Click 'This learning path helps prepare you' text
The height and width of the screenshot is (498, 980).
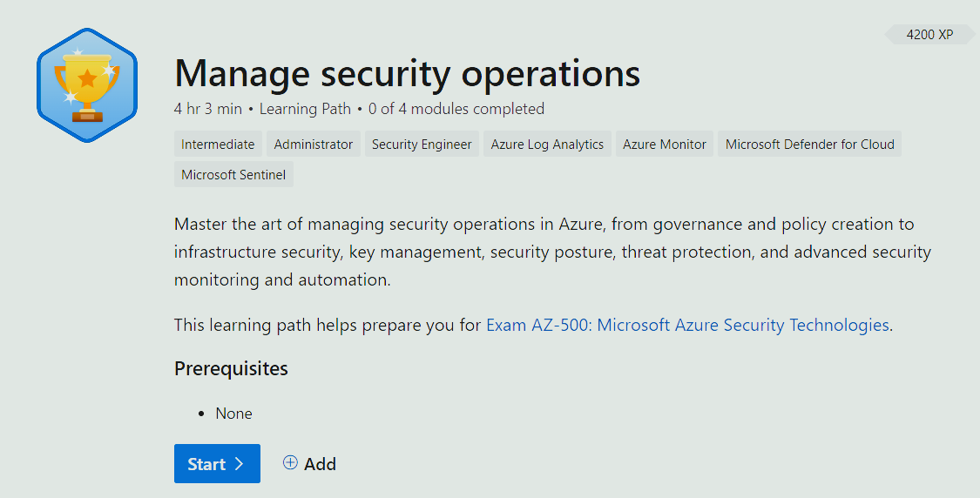point(328,326)
